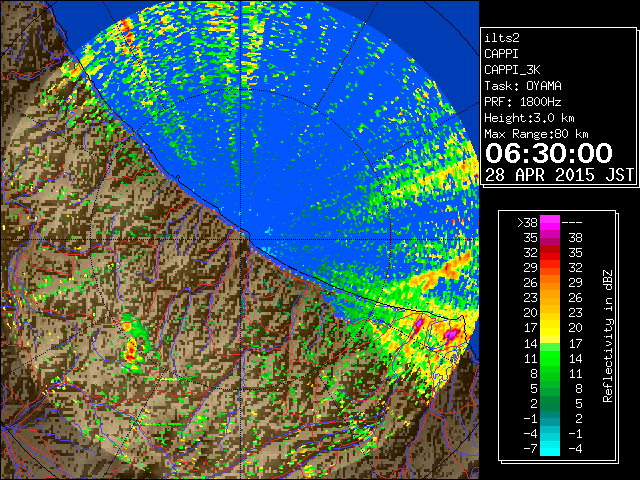The height and width of the screenshot is (480, 640).
Task: Click the 'Reflectivity in dBZ' legend label
Action: tap(608, 336)
